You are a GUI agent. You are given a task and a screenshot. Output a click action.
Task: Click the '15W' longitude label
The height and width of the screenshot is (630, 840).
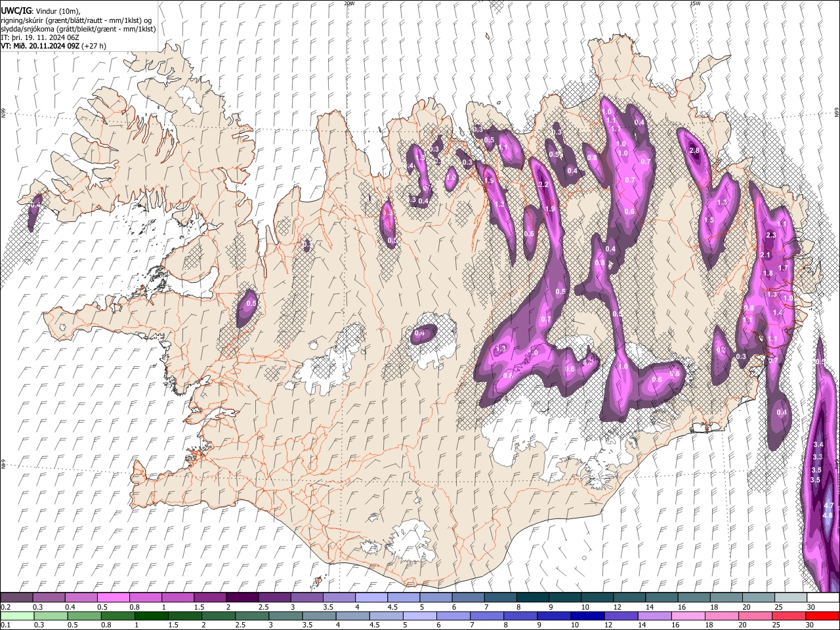point(695,3)
